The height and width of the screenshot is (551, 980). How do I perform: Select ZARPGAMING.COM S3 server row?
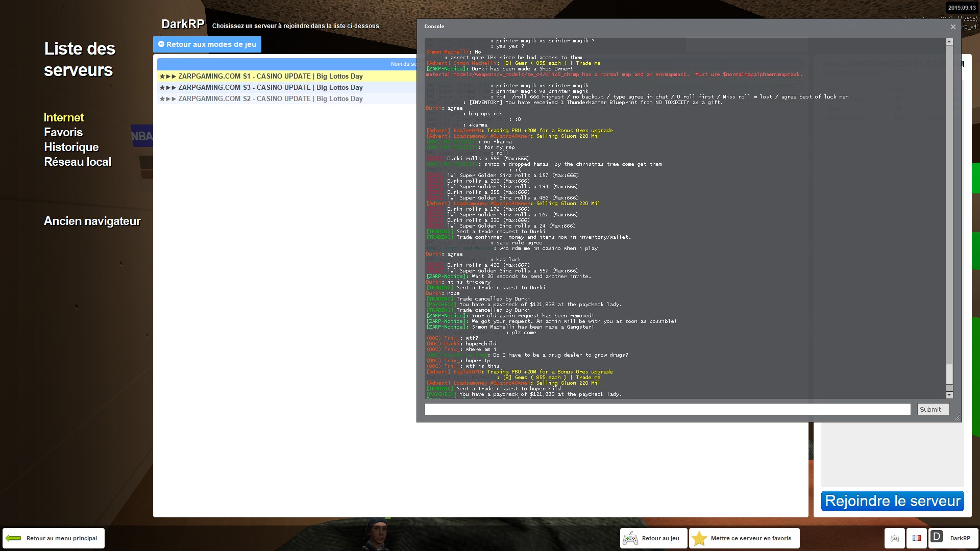click(x=271, y=87)
